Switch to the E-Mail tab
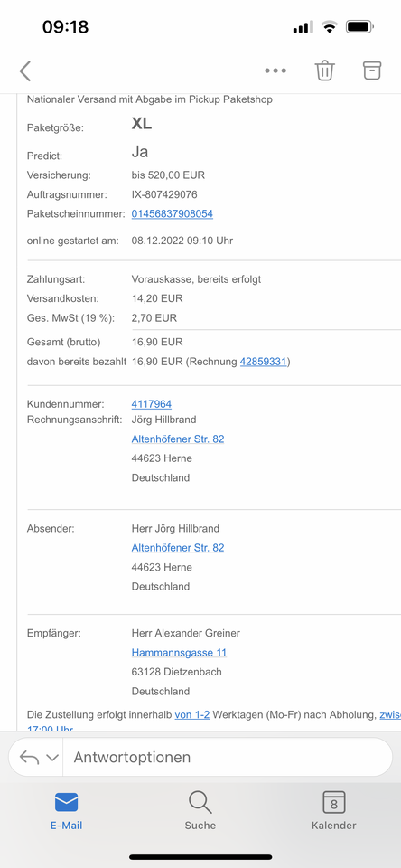 pyautogui.click(x=66, y=810)
